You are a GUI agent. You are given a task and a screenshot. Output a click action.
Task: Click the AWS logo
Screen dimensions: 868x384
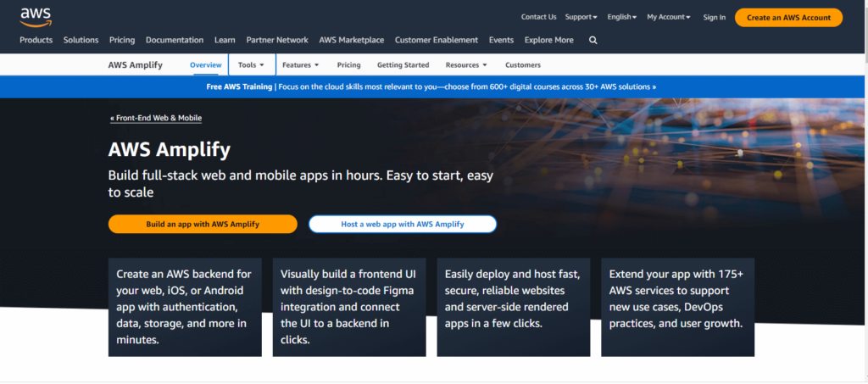[x=36, y=16]
